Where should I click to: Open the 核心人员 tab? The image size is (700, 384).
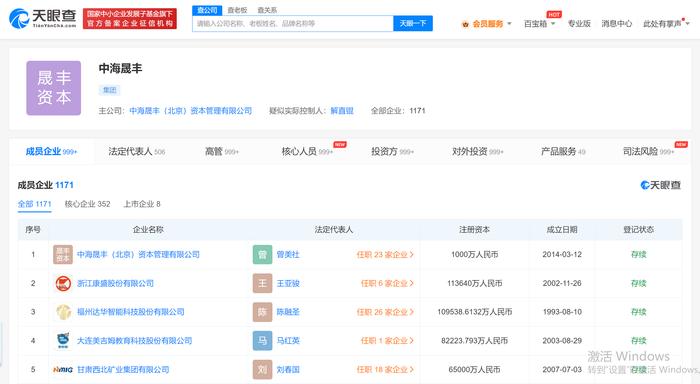click(307, 151)
